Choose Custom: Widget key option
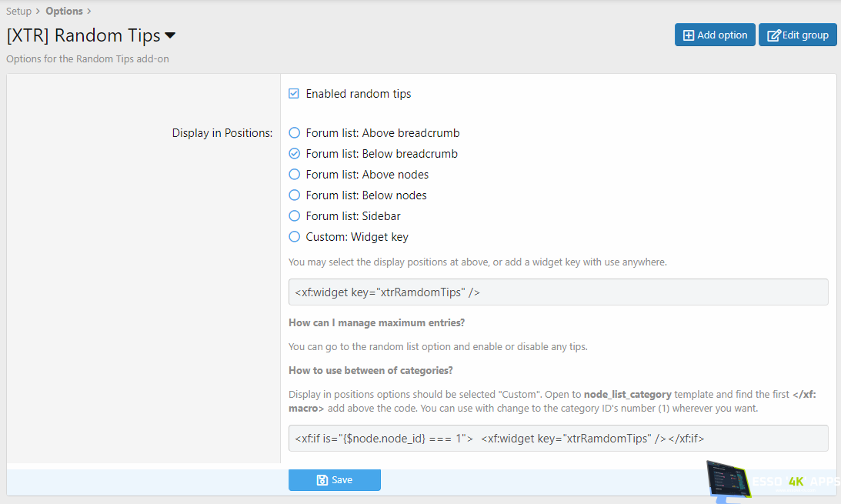Viewport: 841px width, 504px height. (x=294, y=237)
